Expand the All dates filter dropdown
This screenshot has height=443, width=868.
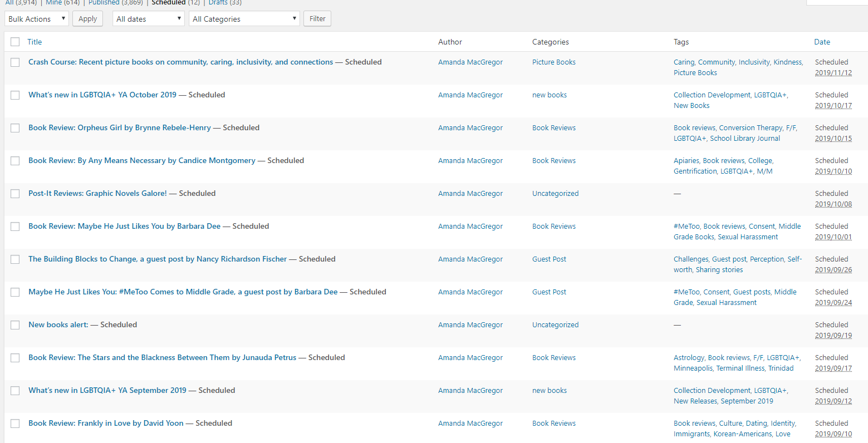coord(148,19)
